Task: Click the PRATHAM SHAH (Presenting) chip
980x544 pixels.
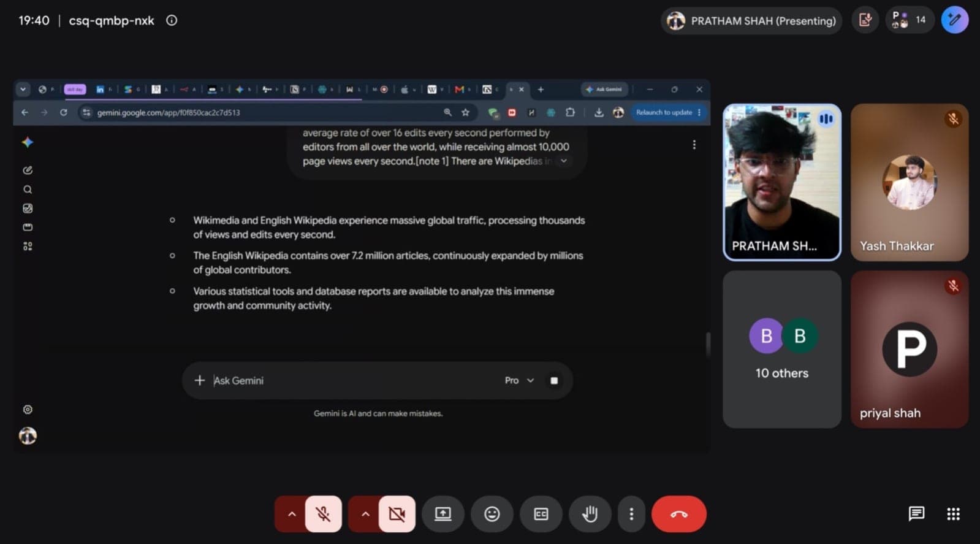Action: pos(751,21)
